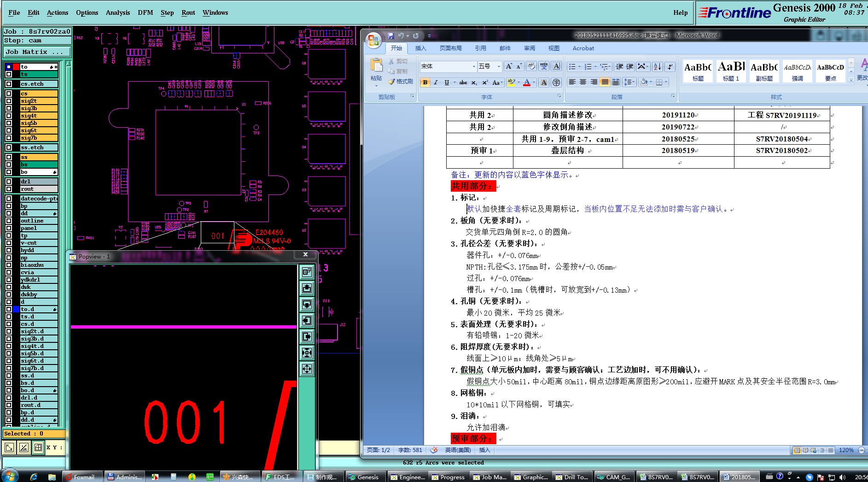
Task: Open the underline style dropdown arrow
Action: (x=454, y=82)
